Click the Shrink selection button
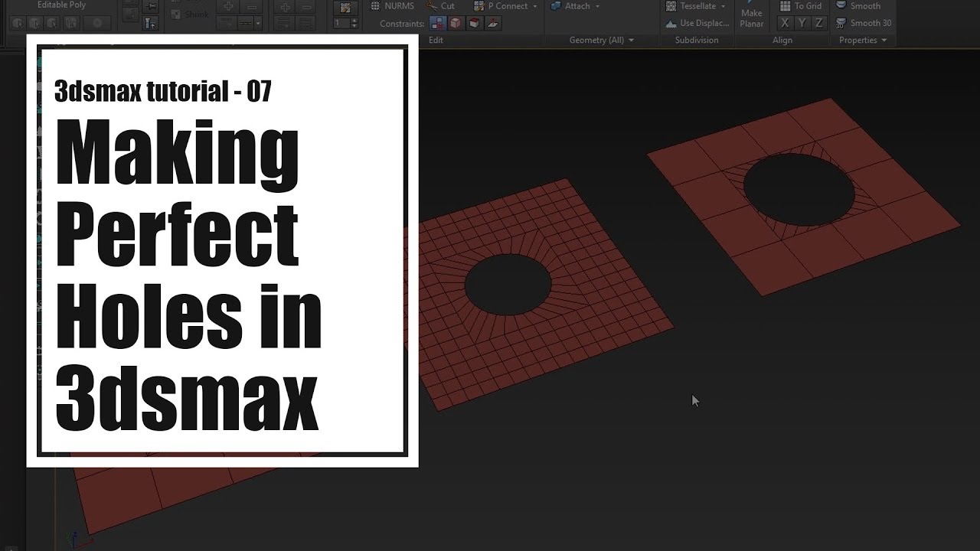980x551 pixels. pyautogui.click(x=190, y=15)
